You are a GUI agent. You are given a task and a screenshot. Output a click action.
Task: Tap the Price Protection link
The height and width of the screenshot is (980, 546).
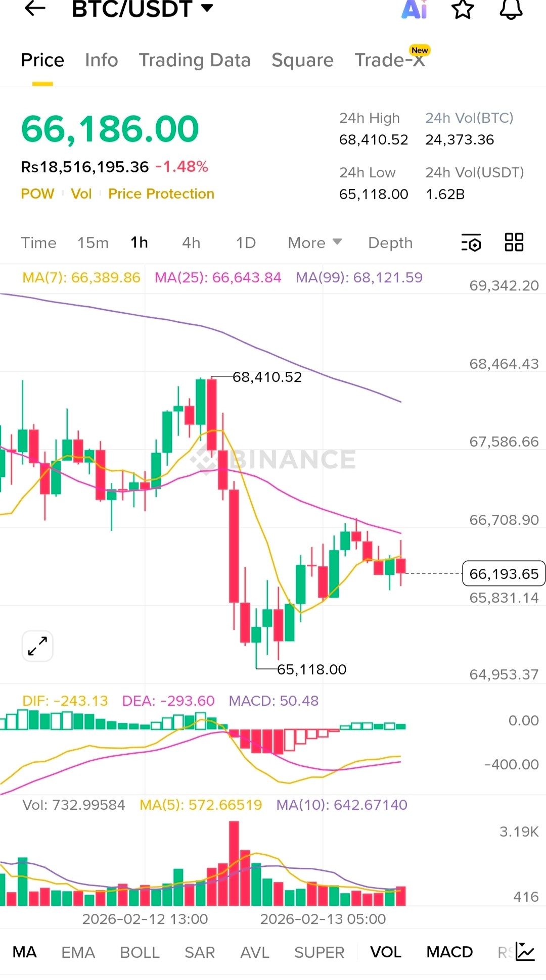[161, 194]
